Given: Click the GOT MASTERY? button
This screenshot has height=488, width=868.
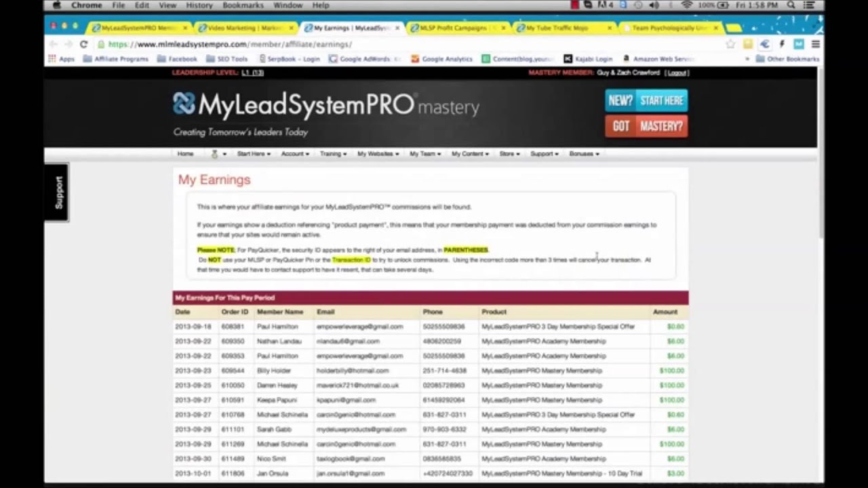Looking at the screenshot, I should pos(646,126).
